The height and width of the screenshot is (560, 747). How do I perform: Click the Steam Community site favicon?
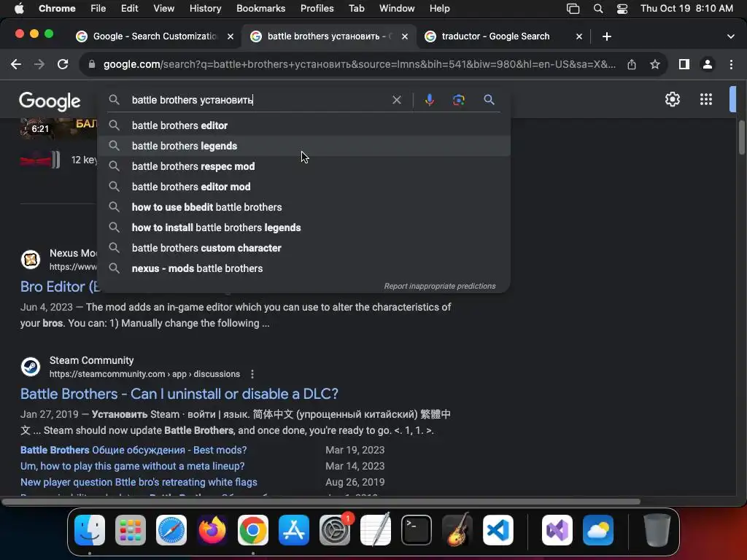(x=31, y=367)
